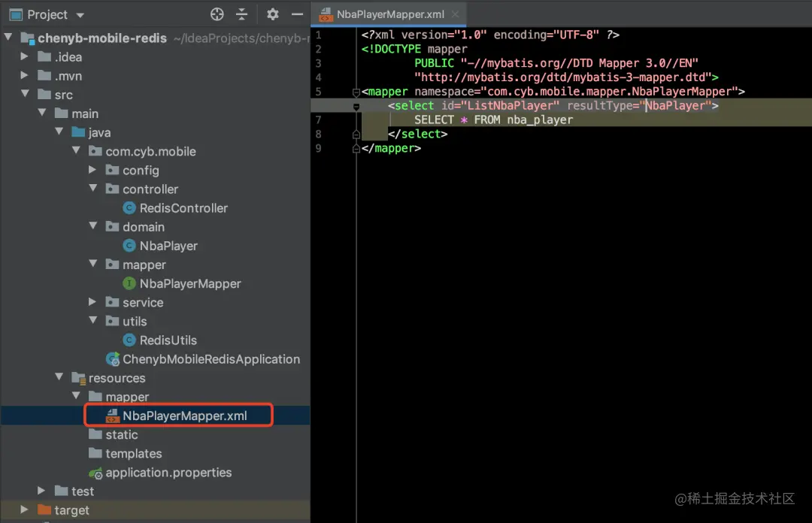The height and width of the screenshot is (523, 812).
Task: Select RedisUtils in project tree
Action: 168,340
